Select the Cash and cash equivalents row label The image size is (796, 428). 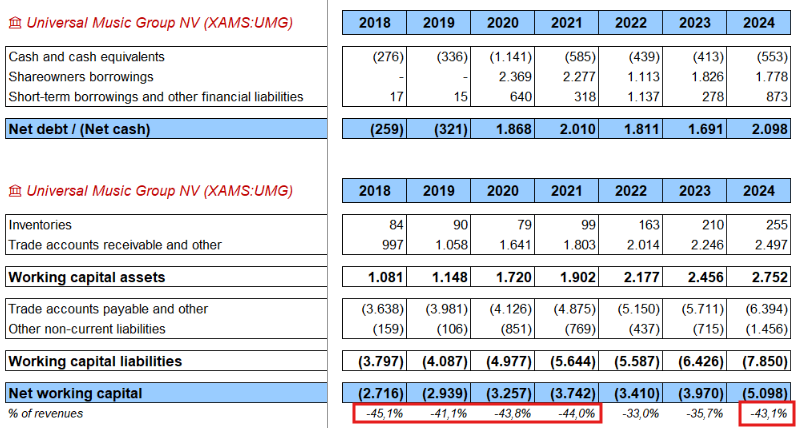click(86, 56)
